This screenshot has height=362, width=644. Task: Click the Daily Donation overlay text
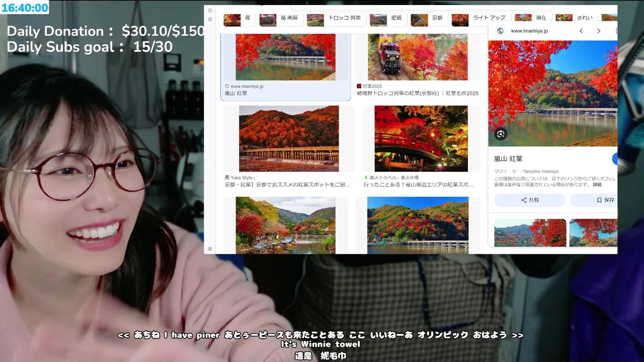(x=106, y=31)
